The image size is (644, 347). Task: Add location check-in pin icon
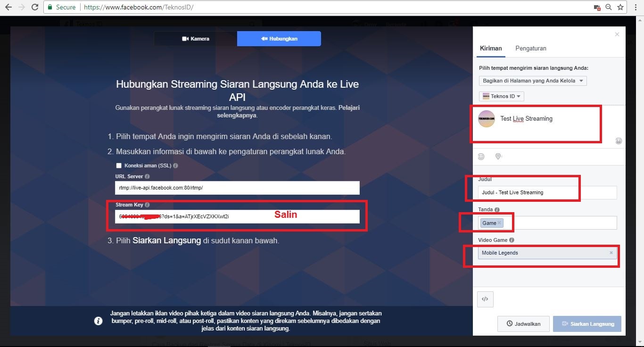498,157
